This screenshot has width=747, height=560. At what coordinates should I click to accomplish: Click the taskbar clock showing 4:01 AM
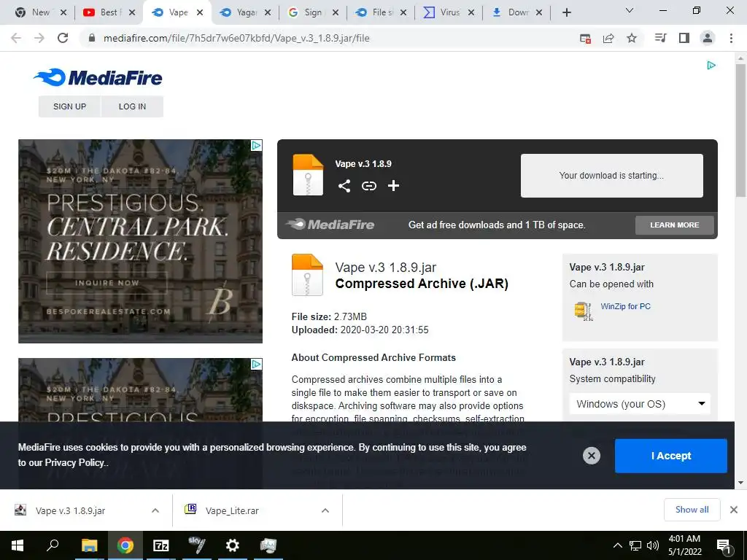pos(684,545)
